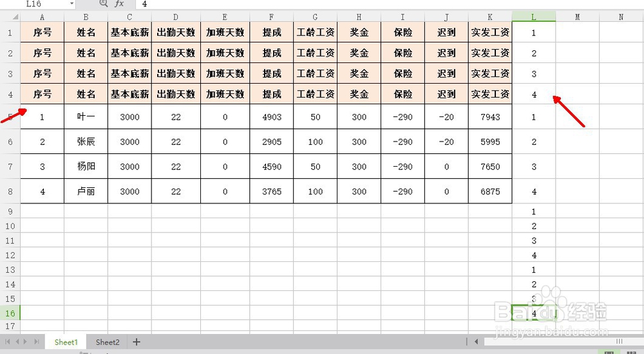Select column E header
This screenshot has width=644, height=354.
(225, 17)
